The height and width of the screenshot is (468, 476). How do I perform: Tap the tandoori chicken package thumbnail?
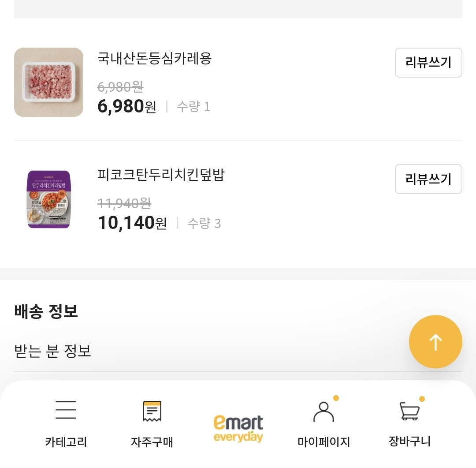48,199
